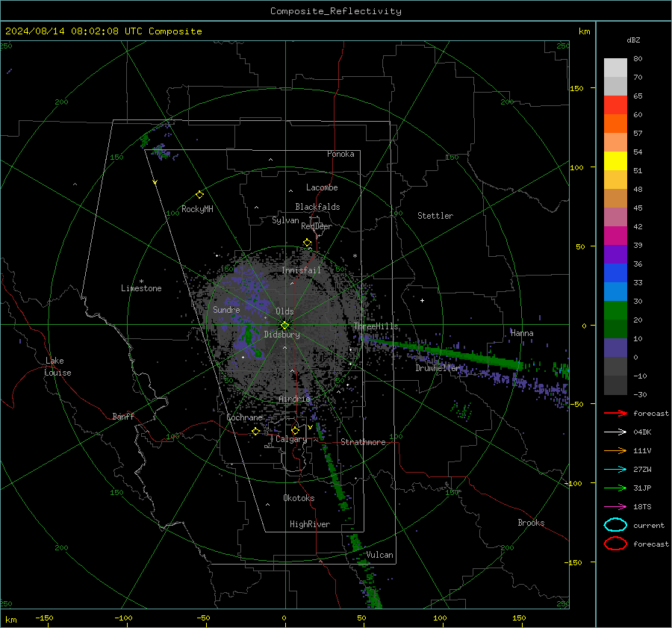Click the Innisfail city label
Image resolution: width=672 pixels, height=628 pixels.
tap(302, 270)
